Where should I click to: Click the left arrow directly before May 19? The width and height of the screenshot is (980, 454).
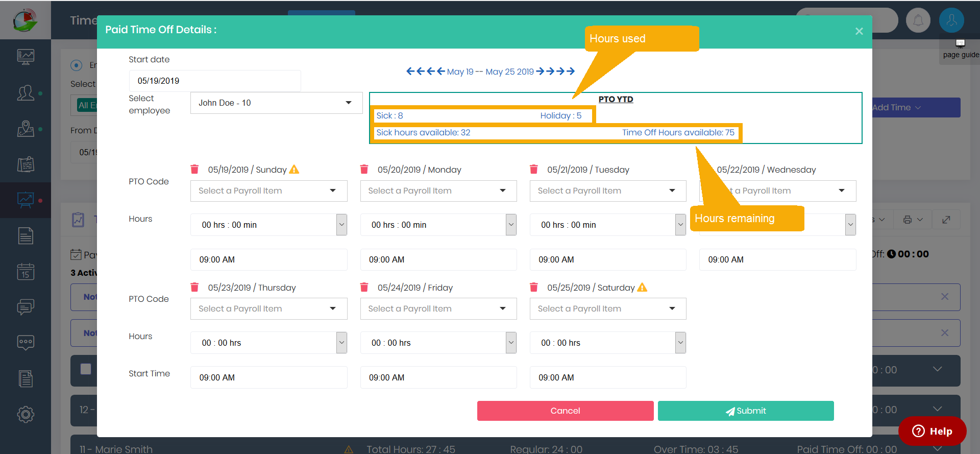pyautogui.click(x=440, y=71)
